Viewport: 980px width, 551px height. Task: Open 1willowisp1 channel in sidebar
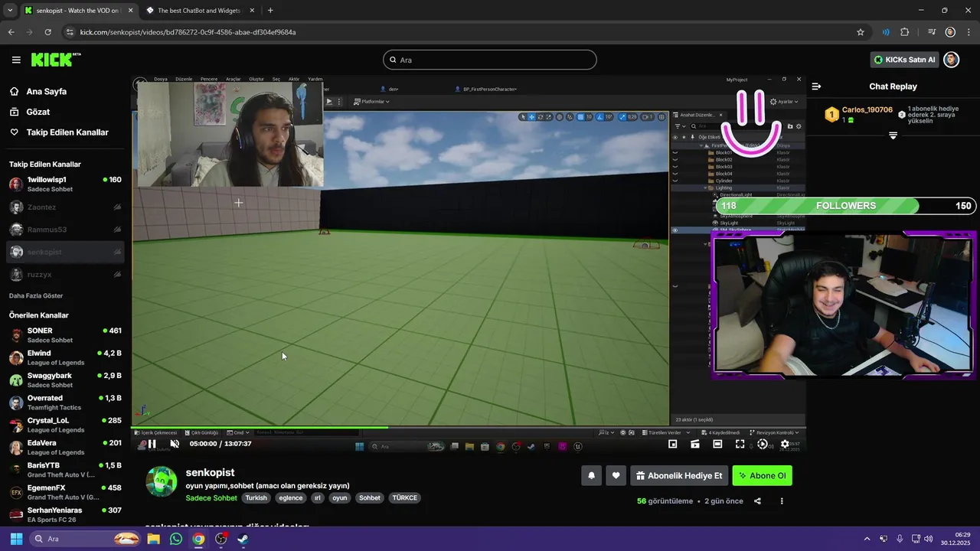coord(65,184)
